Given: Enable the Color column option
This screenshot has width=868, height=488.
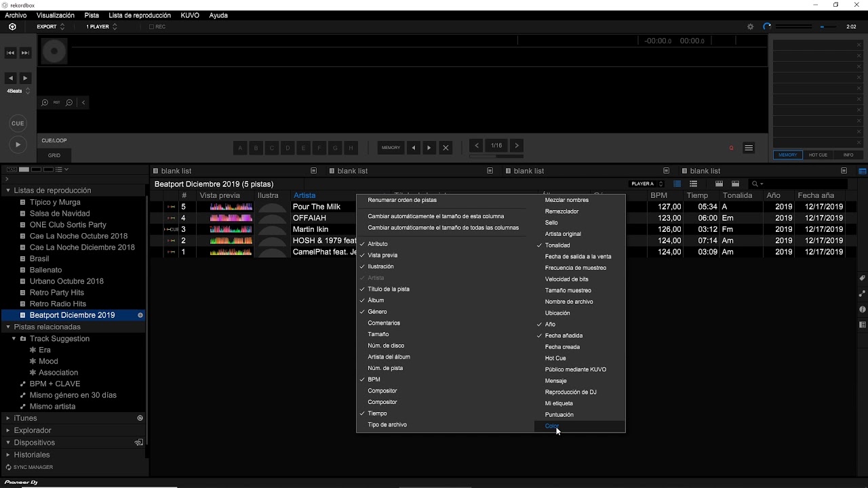Looking at the screenshot, I should (x=552, y=426).
